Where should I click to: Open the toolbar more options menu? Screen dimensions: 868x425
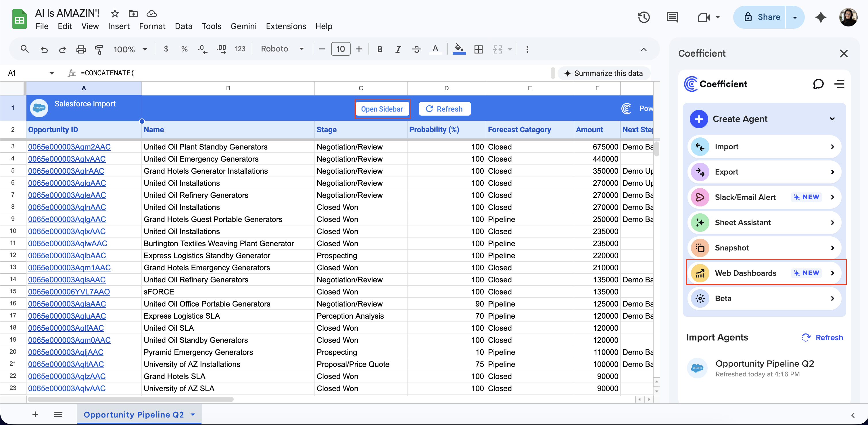coord(527,49)
